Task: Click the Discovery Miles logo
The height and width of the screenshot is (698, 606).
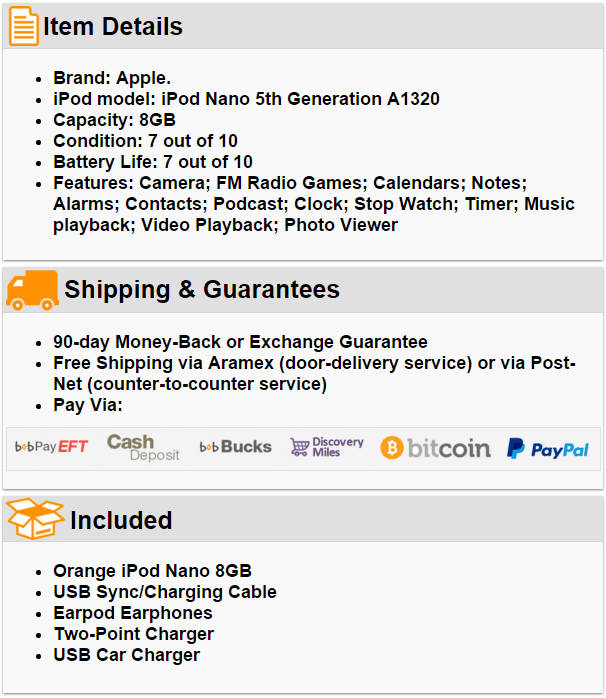Action: click(x=326, y=447)
